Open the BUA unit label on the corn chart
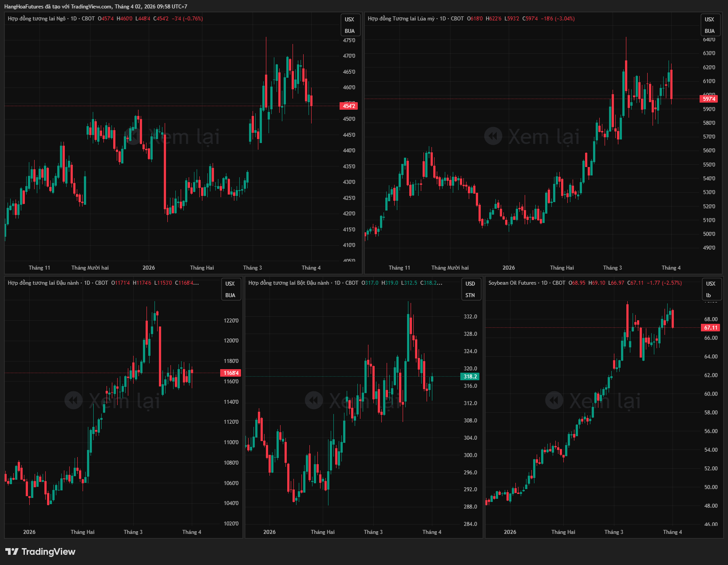Screen dimensions: 728x565 (x=350, y=31)
